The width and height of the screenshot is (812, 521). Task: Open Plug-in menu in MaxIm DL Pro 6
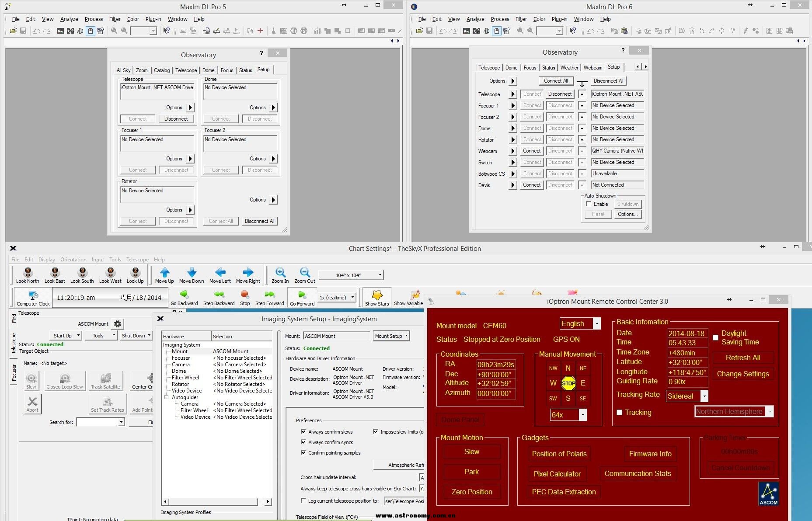(559, 19)
